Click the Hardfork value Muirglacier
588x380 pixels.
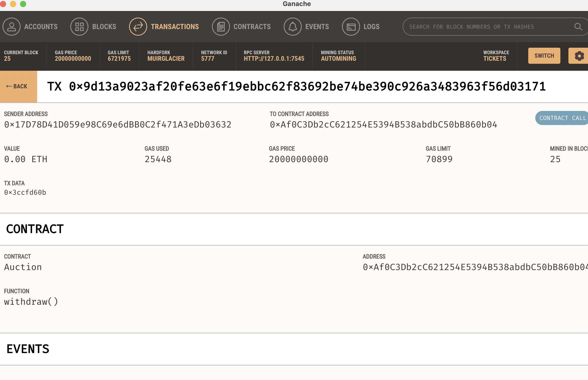click(166, 59)
